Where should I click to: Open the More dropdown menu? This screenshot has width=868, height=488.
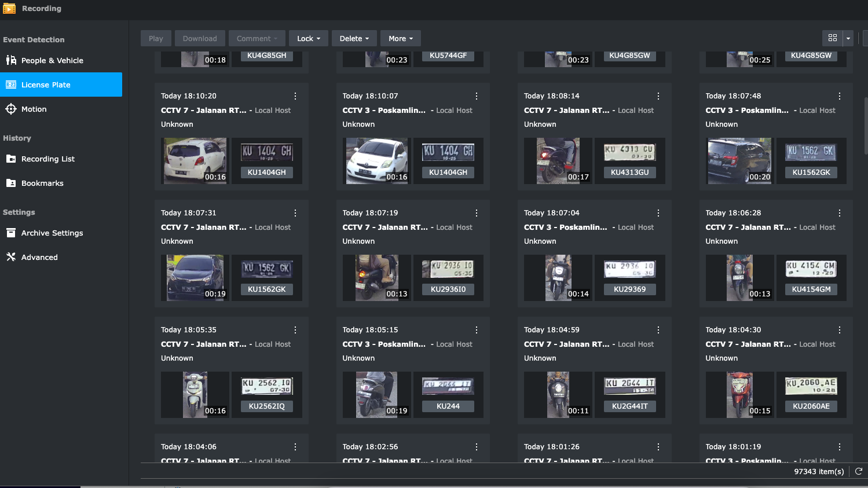401,38
